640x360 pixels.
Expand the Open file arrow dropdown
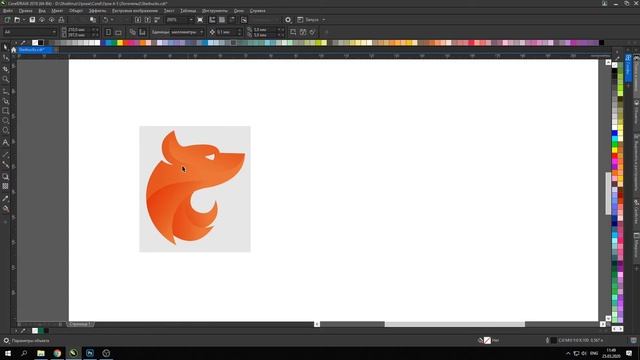coord(24,20)
